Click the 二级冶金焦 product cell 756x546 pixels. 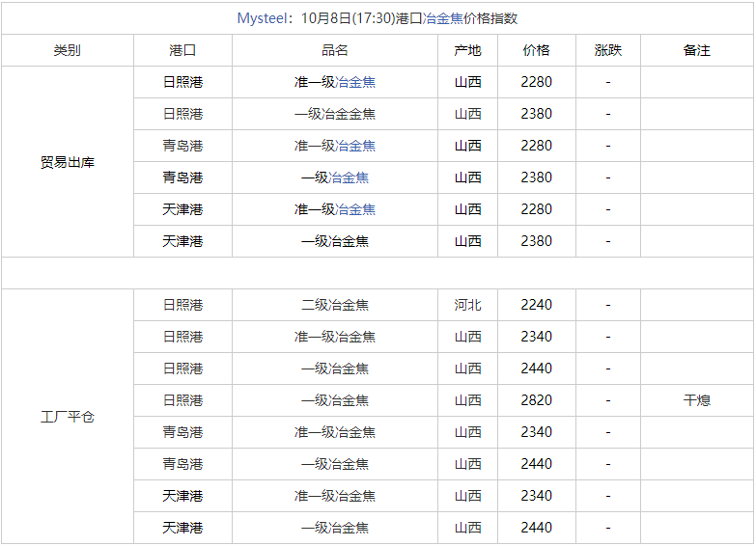335,305
